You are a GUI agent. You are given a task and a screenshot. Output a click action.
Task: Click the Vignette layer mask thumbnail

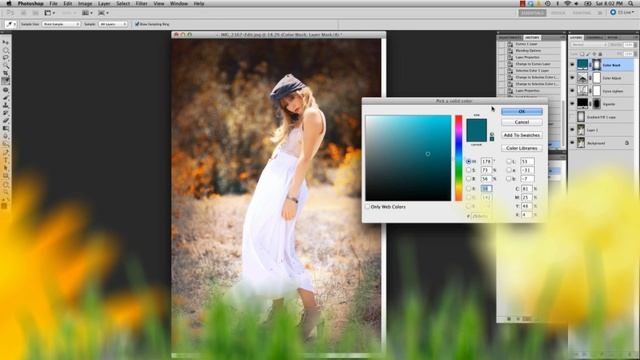click(x=596, y=104)
